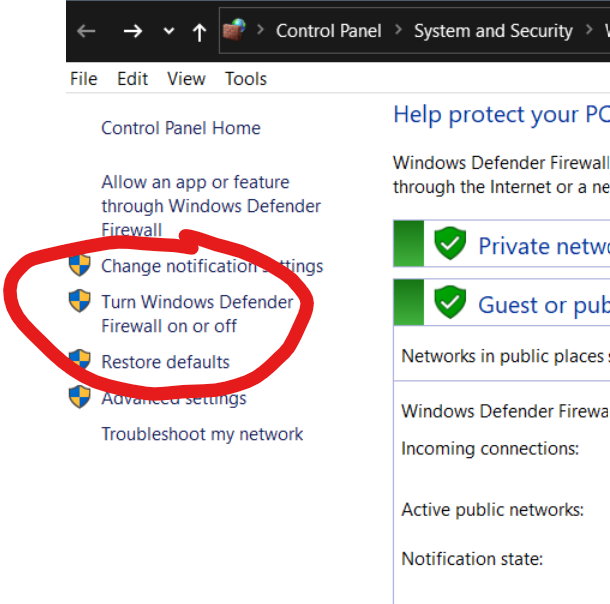The height and width of the screenshot is (604, 610).
Task: Select the Networks in public places text
Action: pos(505,356)
